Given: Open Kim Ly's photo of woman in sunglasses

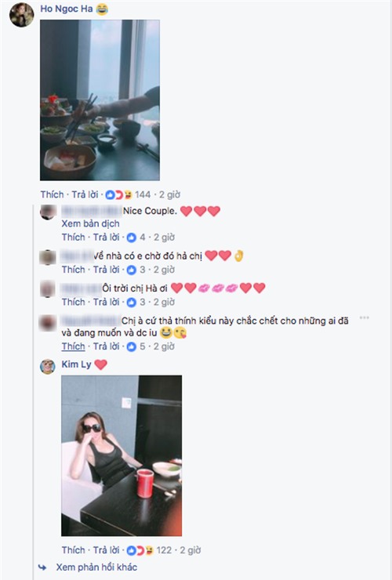Looking at the screenshot, I should pos(122,455).
